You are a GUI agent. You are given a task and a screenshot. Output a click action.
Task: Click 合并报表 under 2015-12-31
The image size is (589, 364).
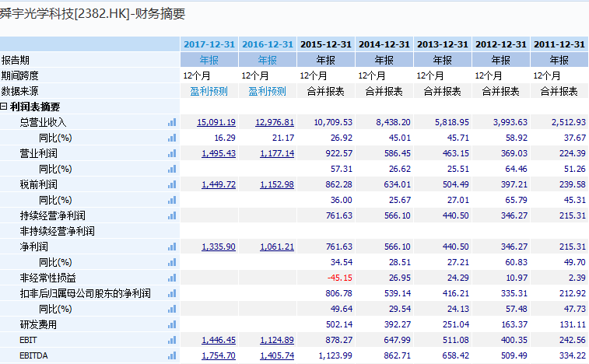[x=326, y=91]
